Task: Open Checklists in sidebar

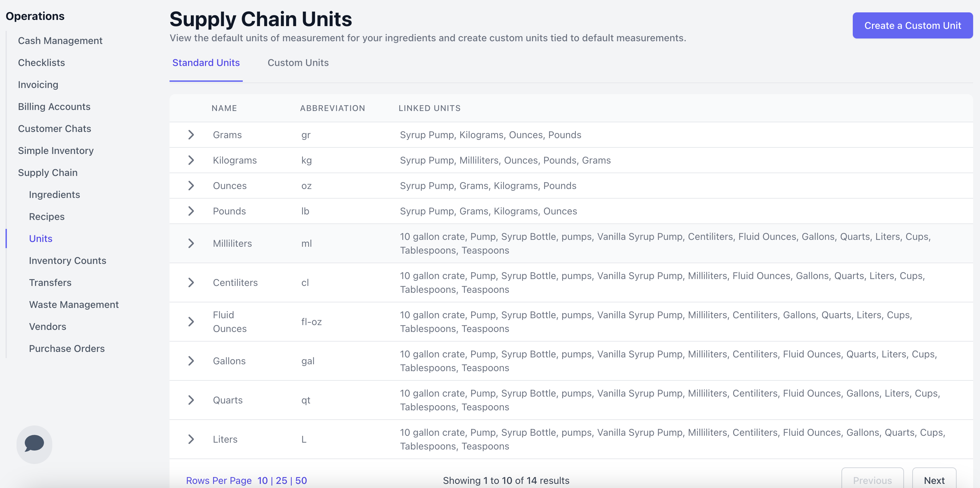Action: coord(42,63)
